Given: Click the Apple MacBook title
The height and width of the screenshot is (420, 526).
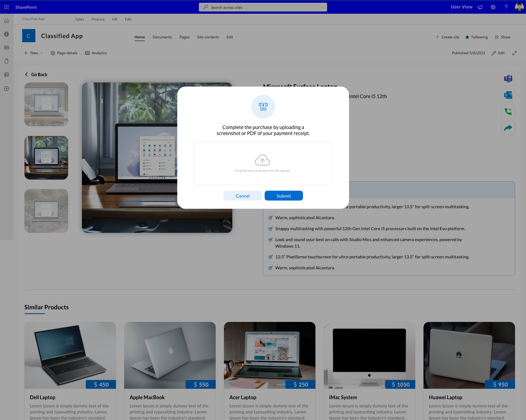Looking at the screenshot, I should [x=147, y=397].
